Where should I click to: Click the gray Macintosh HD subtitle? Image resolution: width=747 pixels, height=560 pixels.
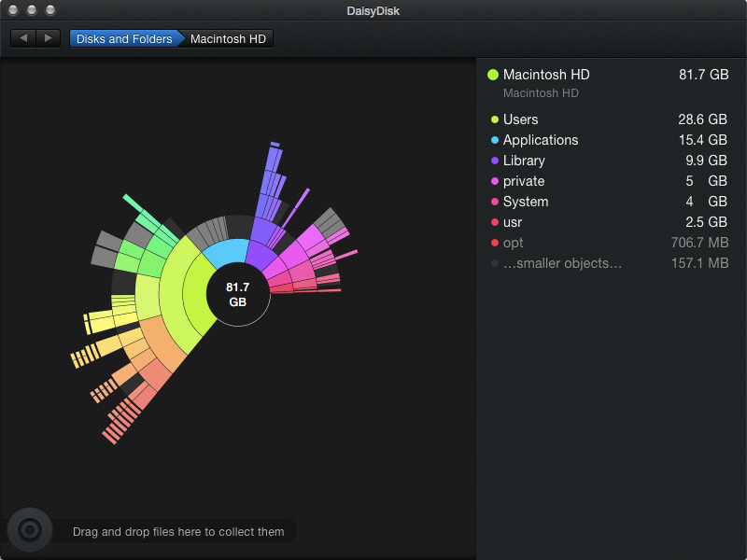(x=541, y=92)
